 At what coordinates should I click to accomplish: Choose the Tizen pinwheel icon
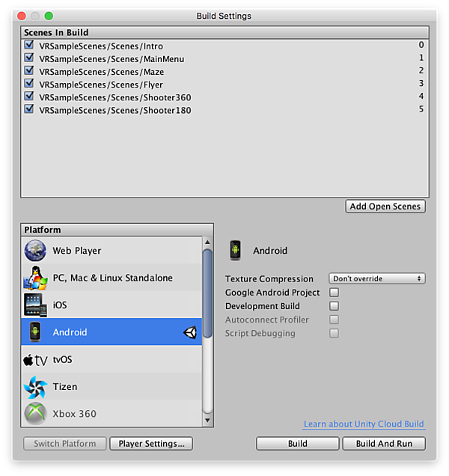pos(35,387)
